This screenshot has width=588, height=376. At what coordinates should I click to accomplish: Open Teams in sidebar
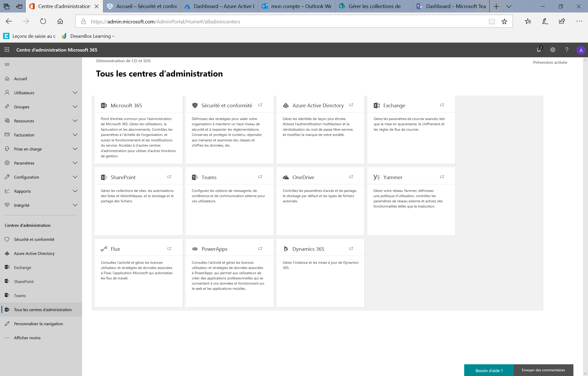coord(41,296)
